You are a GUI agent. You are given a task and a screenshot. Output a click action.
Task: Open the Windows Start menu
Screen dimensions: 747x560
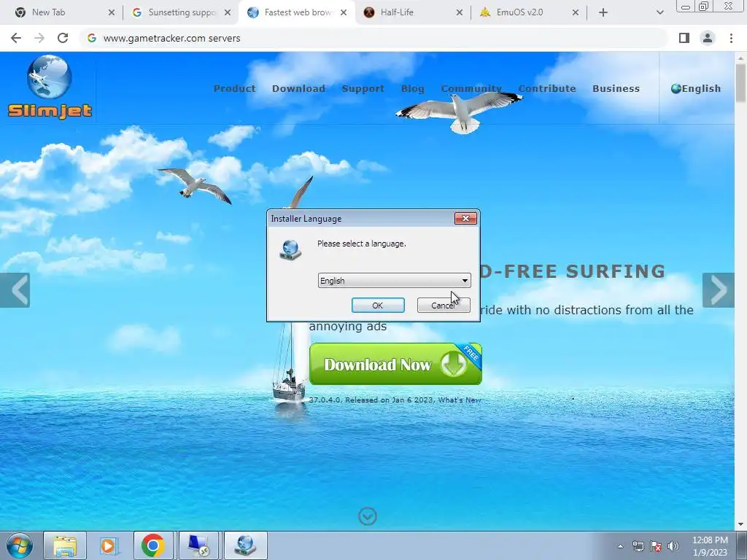(x=20, y=545)
